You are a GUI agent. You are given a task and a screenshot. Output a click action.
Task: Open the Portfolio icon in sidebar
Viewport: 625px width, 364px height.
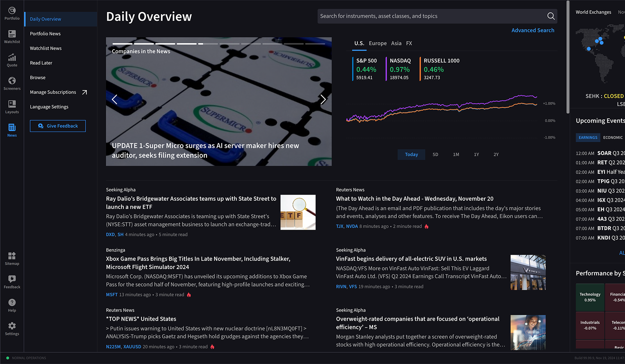pyautogui.click(x=12, y=13)
